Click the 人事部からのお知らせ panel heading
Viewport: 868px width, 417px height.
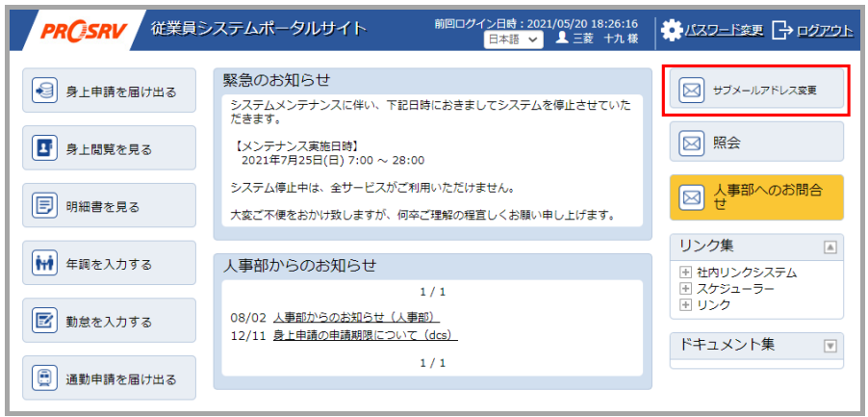[x=299, y=266]
